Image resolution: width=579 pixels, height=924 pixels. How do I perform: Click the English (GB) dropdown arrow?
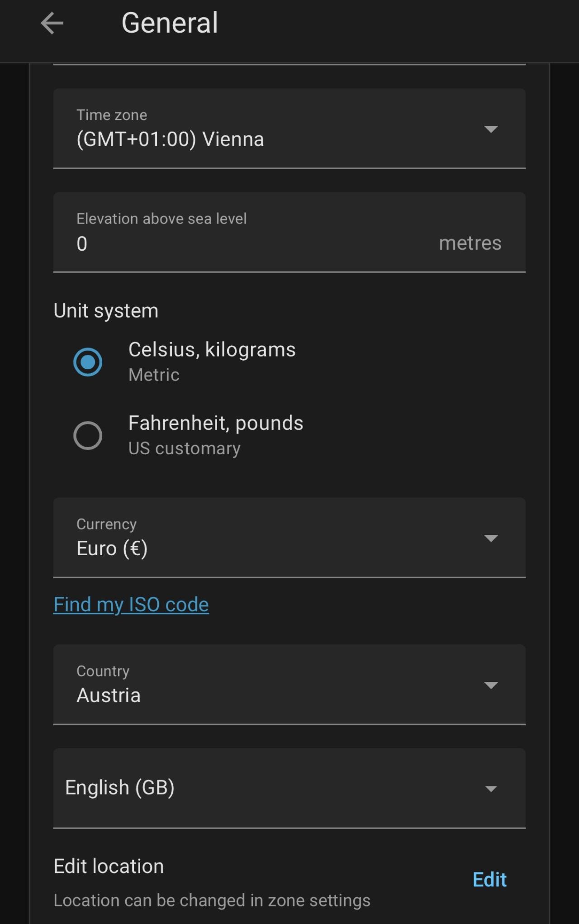(x=491, y=789)
